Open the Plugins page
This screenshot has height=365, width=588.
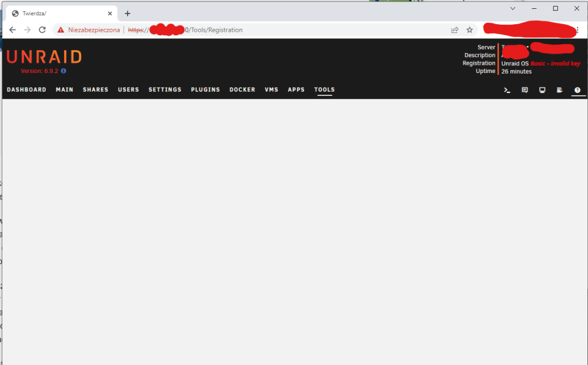point(205,89)
